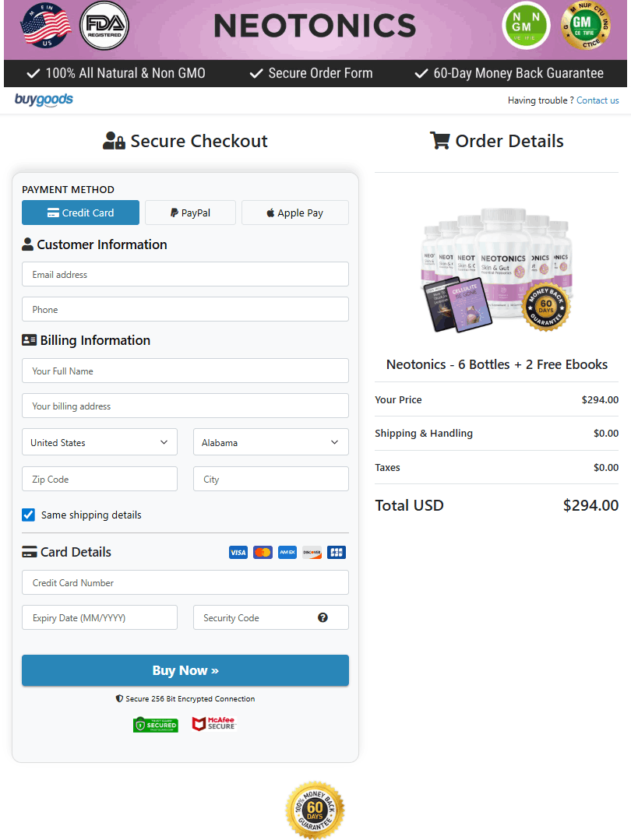
Task: Uncheck Same shipping details checkbox
Action: 29,515
